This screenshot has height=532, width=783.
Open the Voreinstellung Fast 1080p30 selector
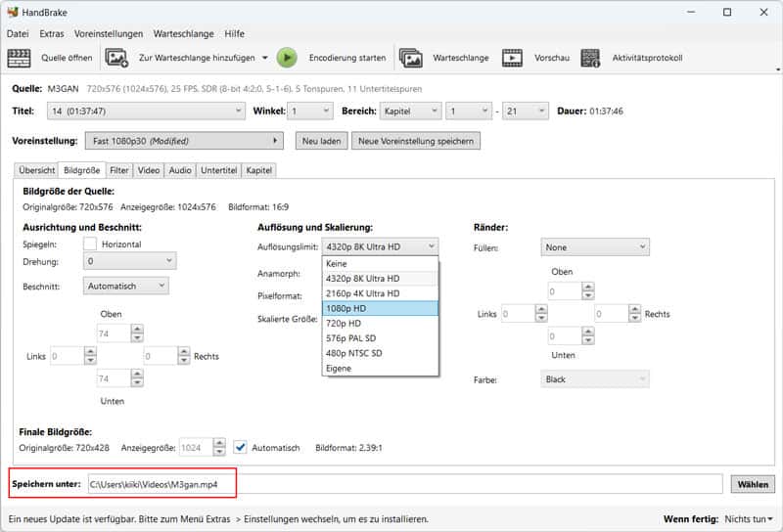click(184, 141)
